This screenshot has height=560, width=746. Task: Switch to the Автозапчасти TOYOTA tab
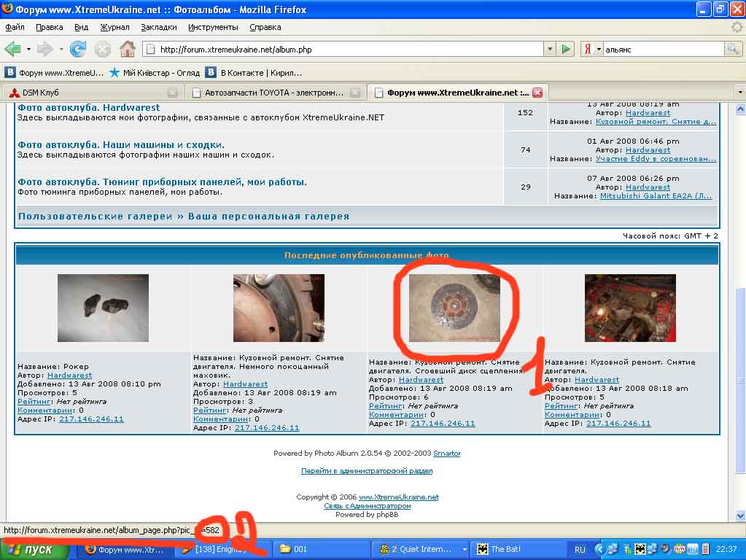tap(275, 93)
